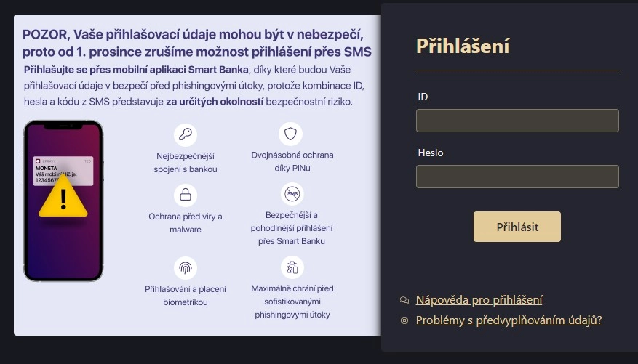Open the Nápověda pro přihlášení link

[479, 300]
